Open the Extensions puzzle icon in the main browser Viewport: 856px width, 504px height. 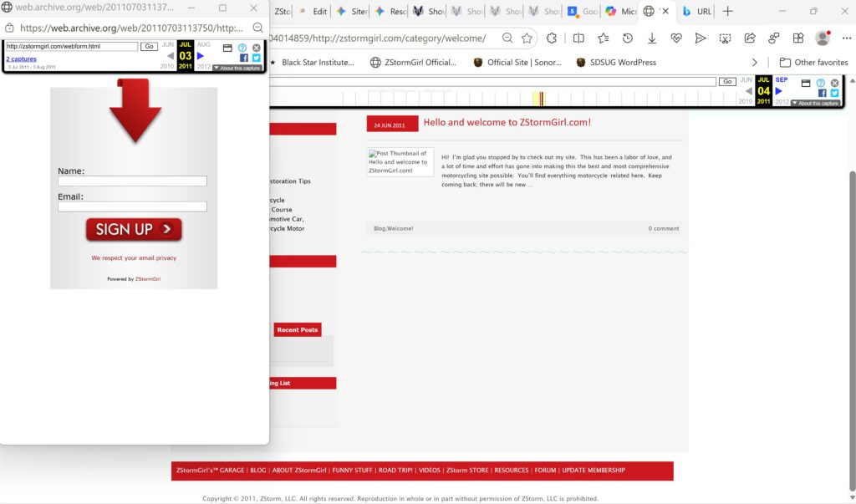(x=552, y=38)
